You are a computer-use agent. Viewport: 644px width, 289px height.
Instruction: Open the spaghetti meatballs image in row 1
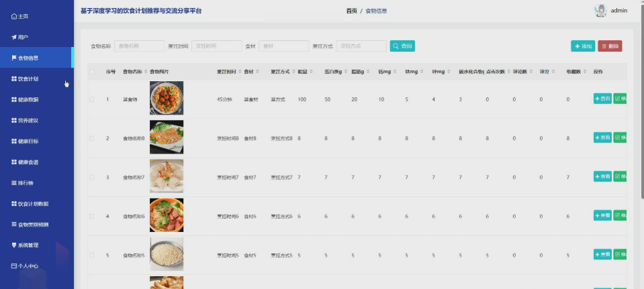click(167, 98)
